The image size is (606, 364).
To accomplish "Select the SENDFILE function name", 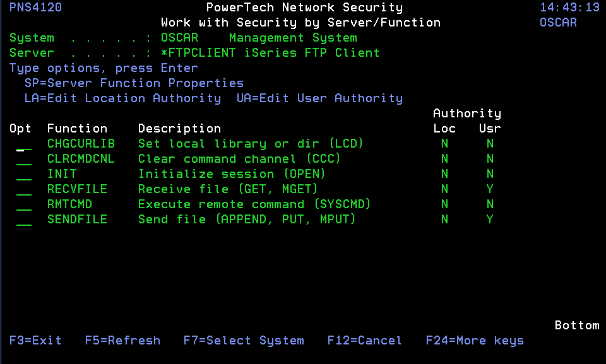I will [x=77, y=220].
